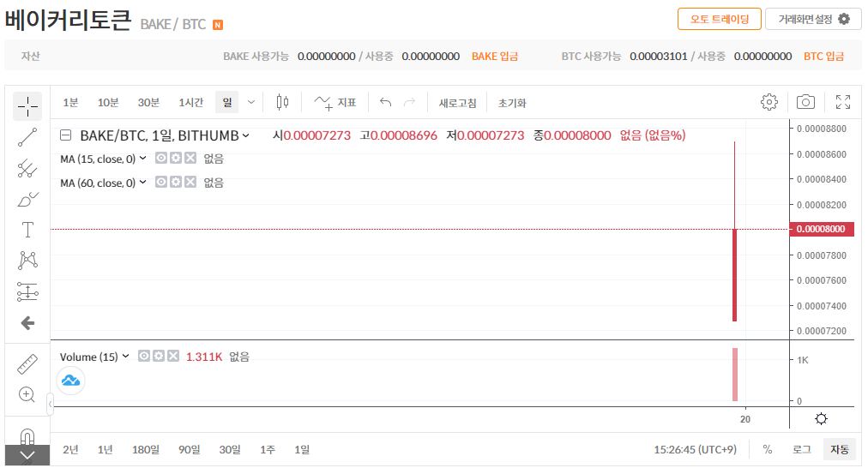Select the 30분 interval
The width and height of the screenshot is (868, 474).
[148, 102]
